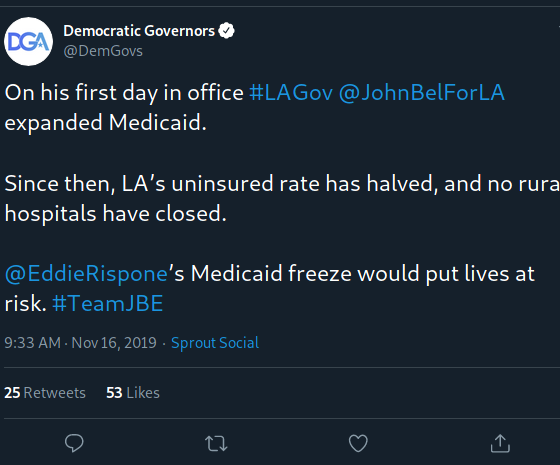Open the #LAGov hashtag

(291, 92)
